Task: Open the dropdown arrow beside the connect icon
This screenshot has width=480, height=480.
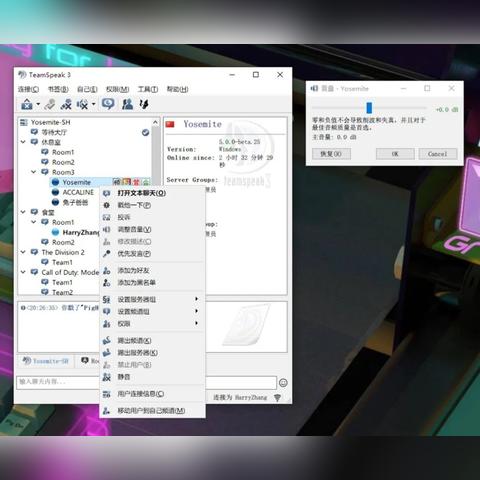Action: 38,104
